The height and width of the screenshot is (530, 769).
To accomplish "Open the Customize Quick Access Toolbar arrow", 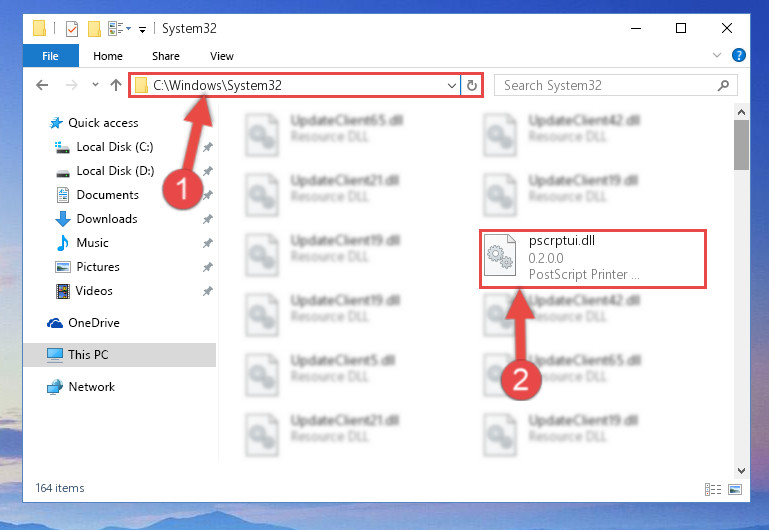I will click(142, 30).
